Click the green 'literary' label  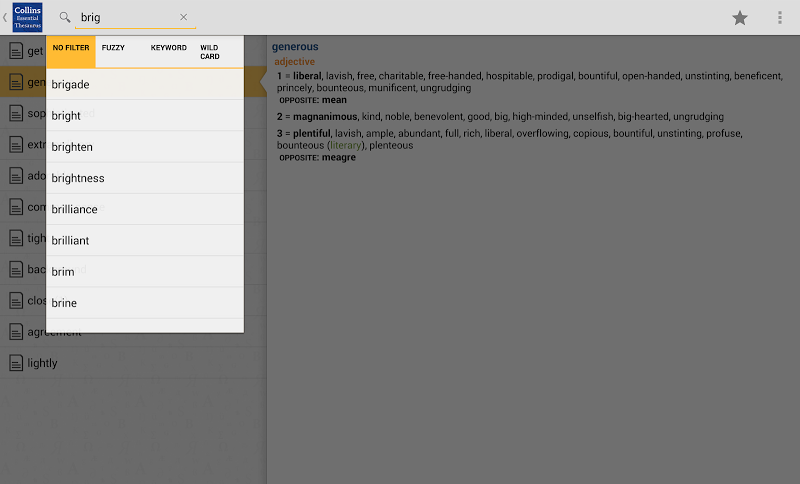coord(345,145)
